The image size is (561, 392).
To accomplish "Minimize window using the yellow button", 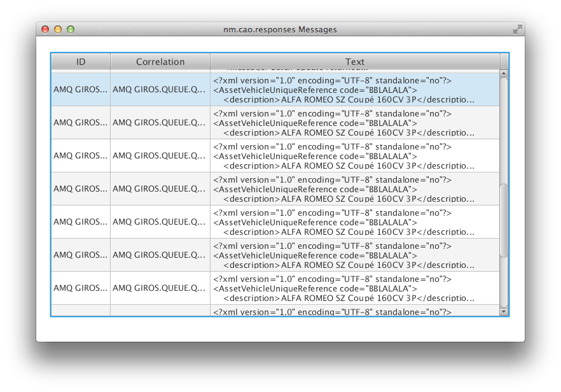I will [58, 29].
